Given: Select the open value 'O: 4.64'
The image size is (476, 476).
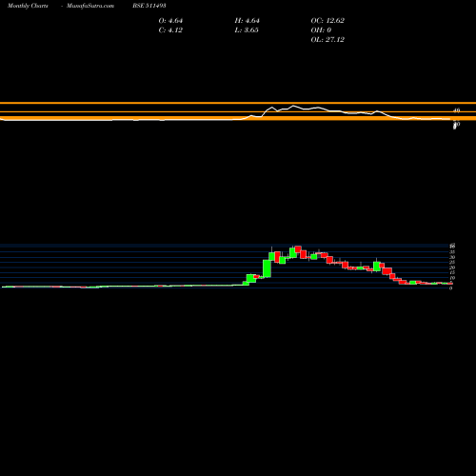Looking at the screenshot, I should [170, 21].
